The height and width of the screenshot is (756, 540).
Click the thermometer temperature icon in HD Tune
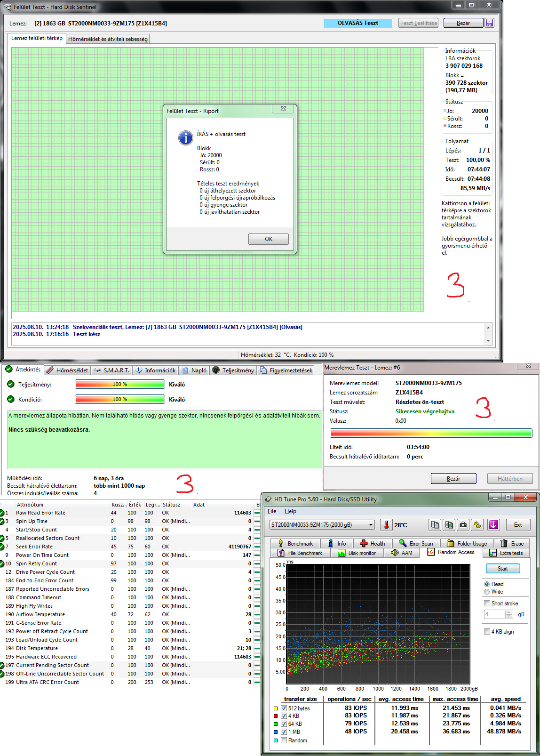(386, 525)
